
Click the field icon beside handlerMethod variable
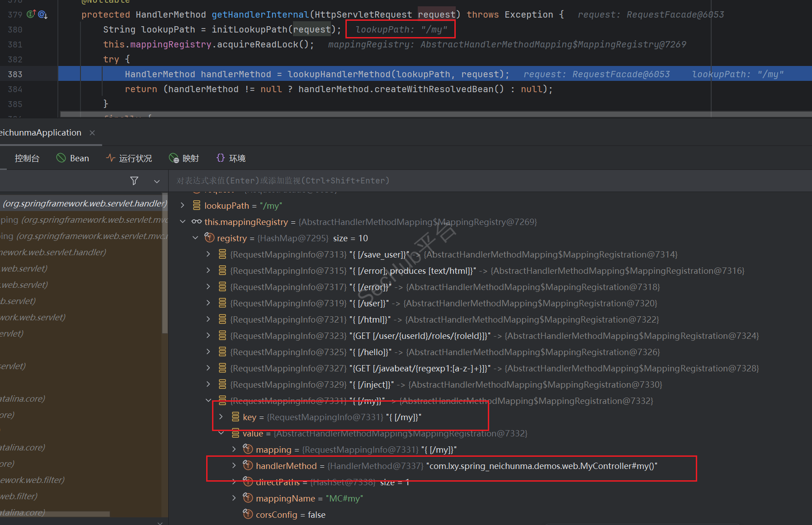pyautogui.click(x=248, y=465)
